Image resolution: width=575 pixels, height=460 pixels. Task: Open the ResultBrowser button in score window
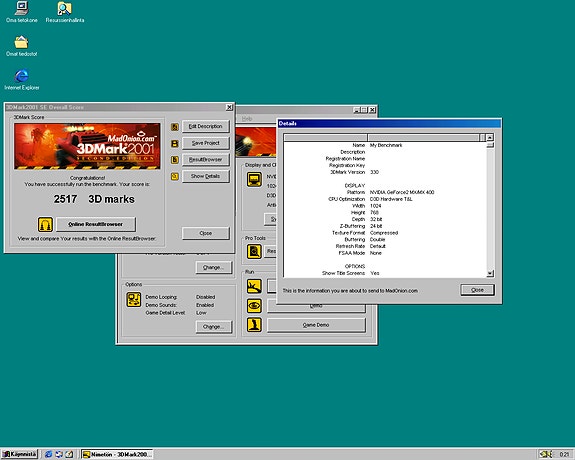point(206,160)
